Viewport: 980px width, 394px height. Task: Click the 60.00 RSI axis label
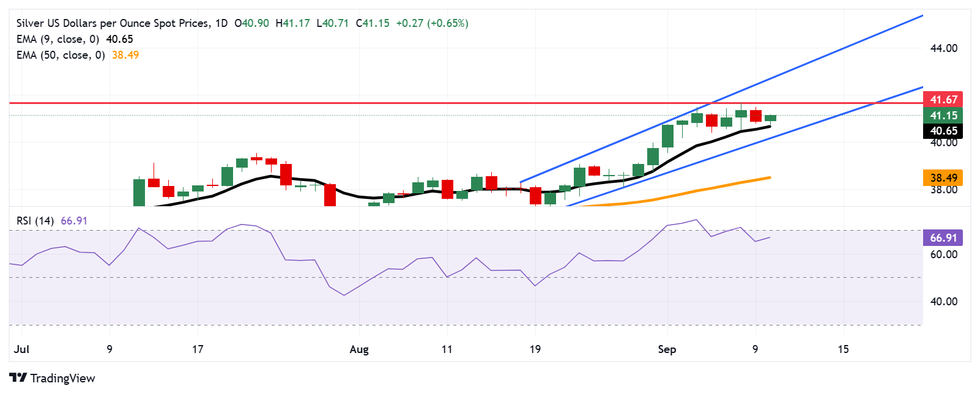(x=943, y=255)
